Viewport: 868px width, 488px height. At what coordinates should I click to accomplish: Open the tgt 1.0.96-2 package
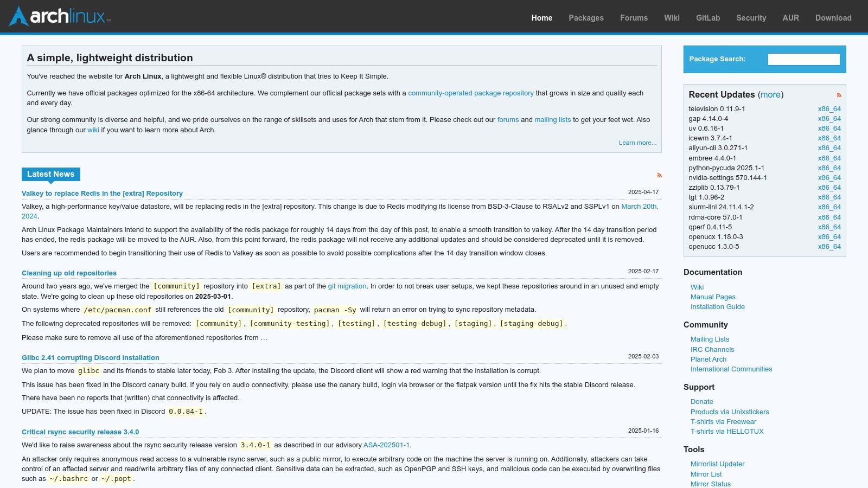tap(706, 197)
